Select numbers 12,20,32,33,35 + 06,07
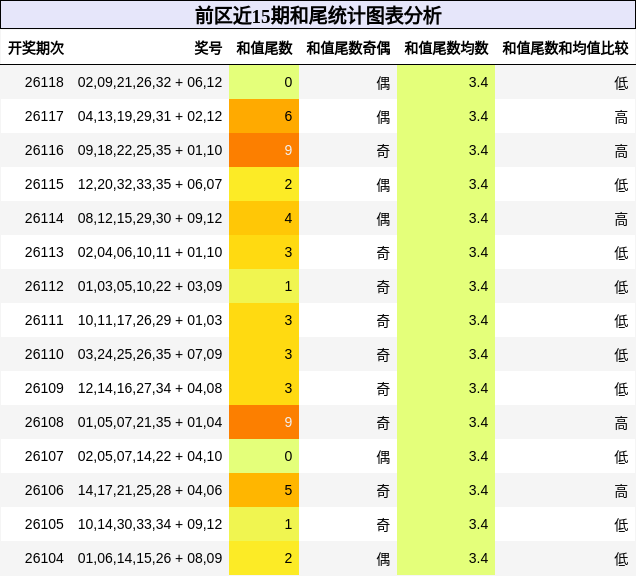The image size is (636, 576). [150, 185]
